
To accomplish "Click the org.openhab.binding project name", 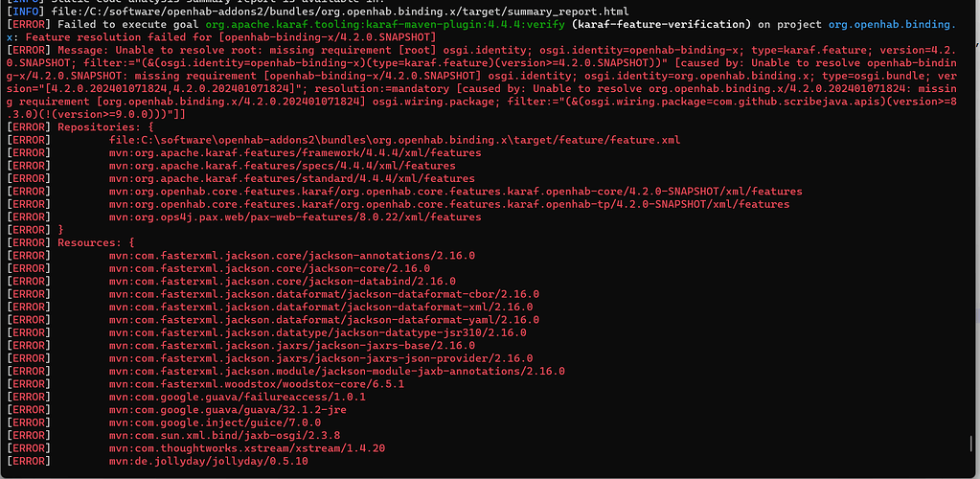I will [891, 25].
